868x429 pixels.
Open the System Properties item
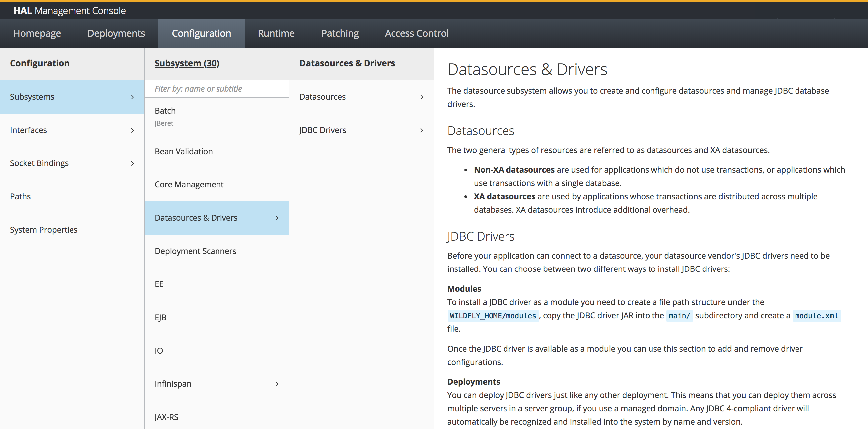point(44,230)
